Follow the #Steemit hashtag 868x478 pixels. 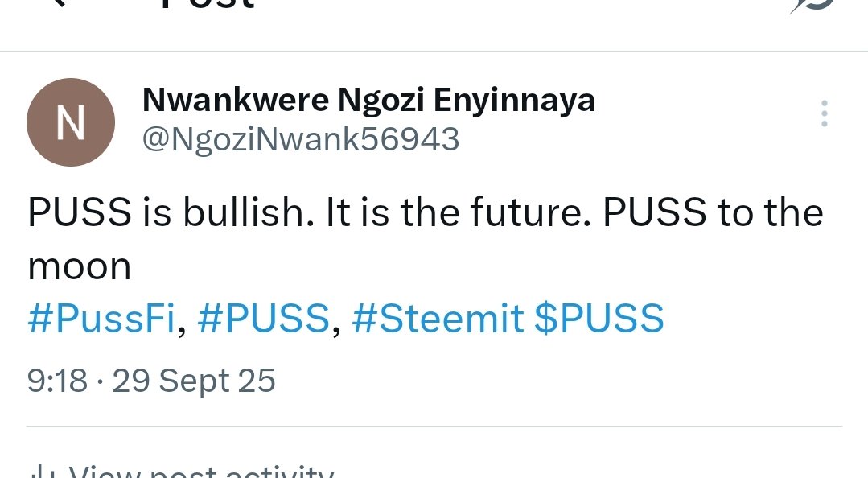pos(438,318)
